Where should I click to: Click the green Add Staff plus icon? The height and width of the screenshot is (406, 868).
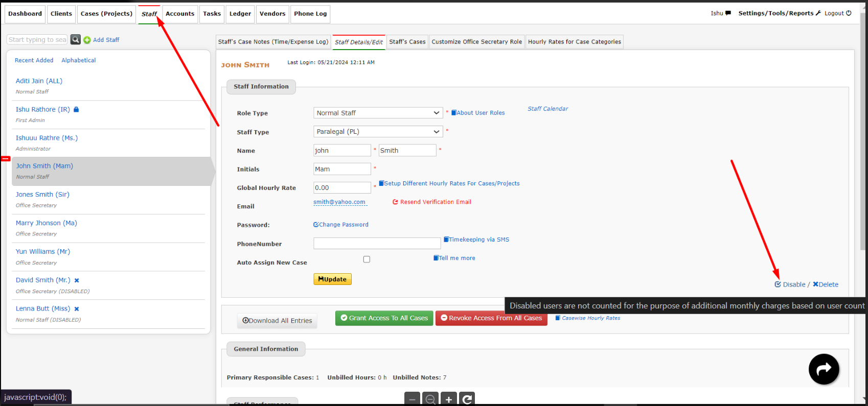[x=87, y=40]
